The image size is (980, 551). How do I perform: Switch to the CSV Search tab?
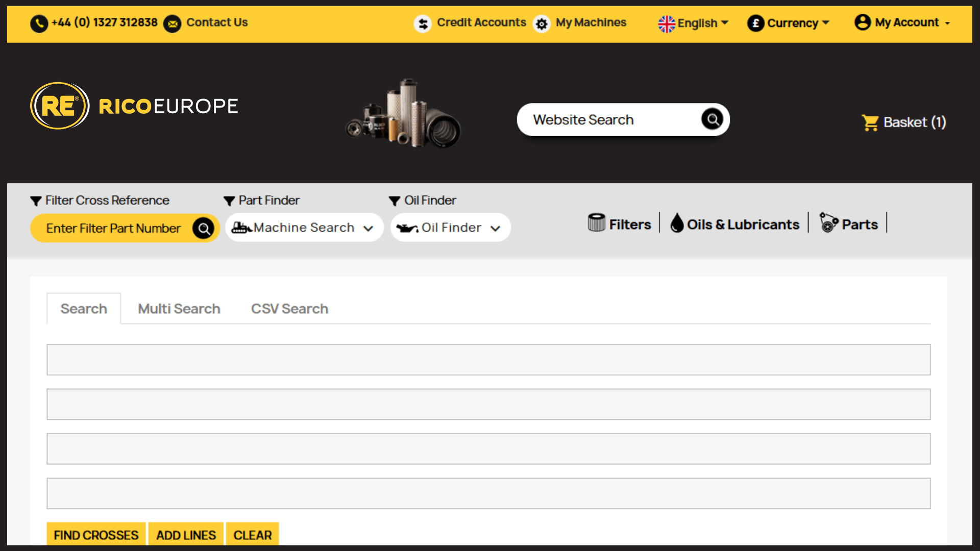pos(289,309)
